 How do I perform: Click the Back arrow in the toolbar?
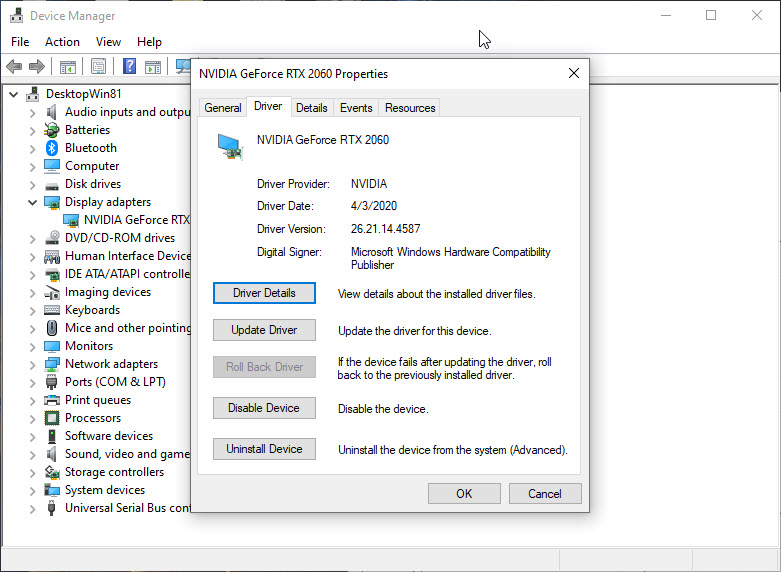coord(14,66)
